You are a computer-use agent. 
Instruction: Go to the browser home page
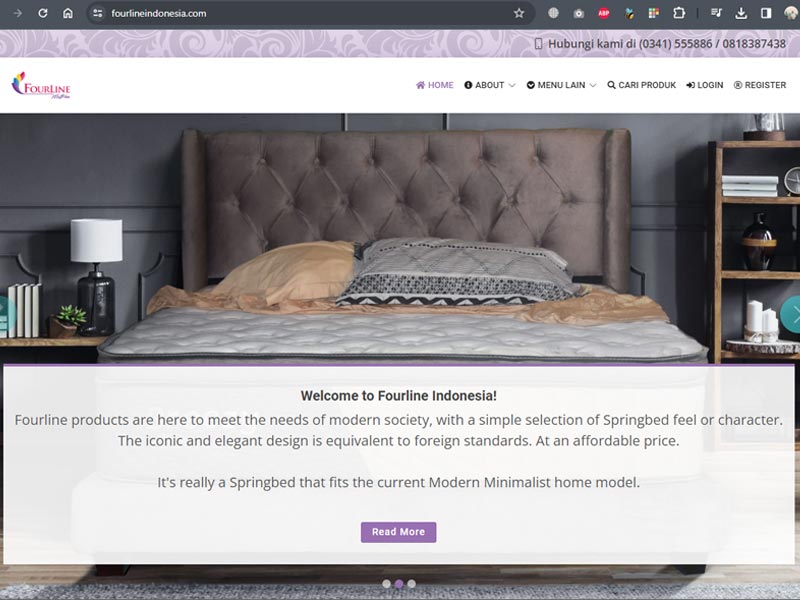(x=68, y=13)
